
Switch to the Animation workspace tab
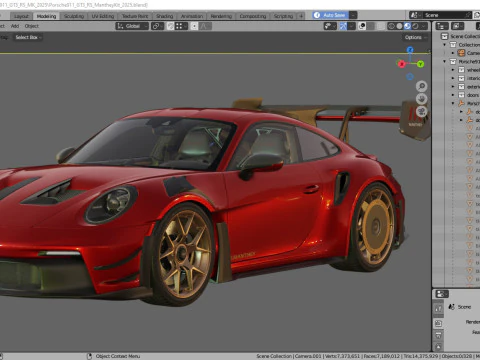pyautogui.click(x=192, y=16)
